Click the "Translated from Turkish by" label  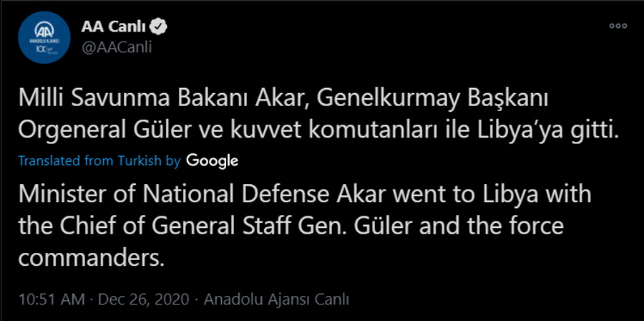[x=99, y=161]
